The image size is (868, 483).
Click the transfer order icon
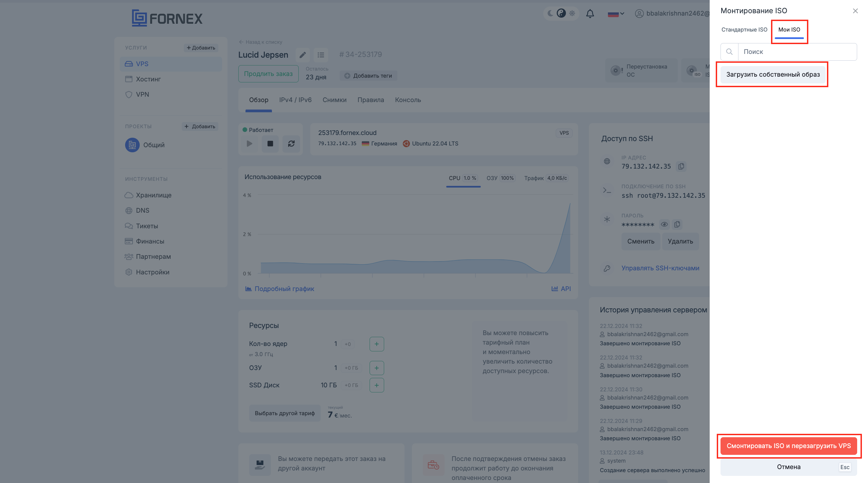click(x=260, y=464)
